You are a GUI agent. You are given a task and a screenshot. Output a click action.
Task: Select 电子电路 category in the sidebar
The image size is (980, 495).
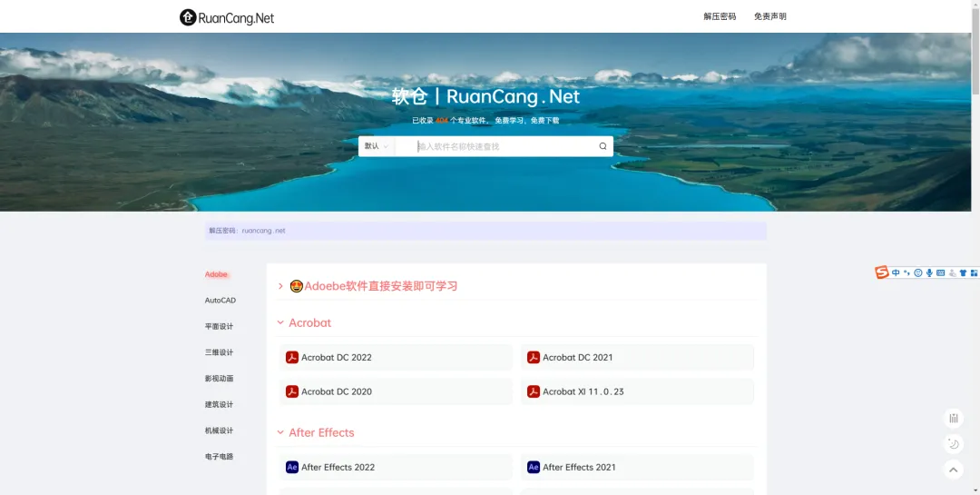(x=219, y=456)
